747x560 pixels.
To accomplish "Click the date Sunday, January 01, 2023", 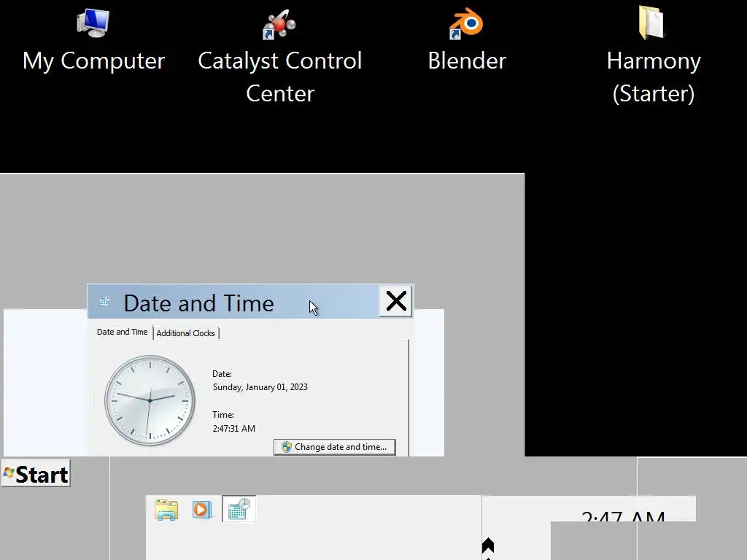I will (x=260, y=387).
